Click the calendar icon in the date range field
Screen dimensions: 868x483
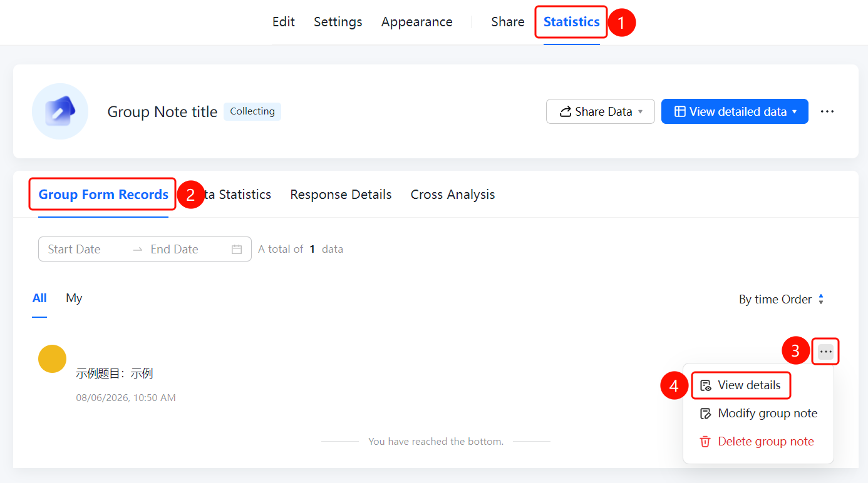point(237,249)
